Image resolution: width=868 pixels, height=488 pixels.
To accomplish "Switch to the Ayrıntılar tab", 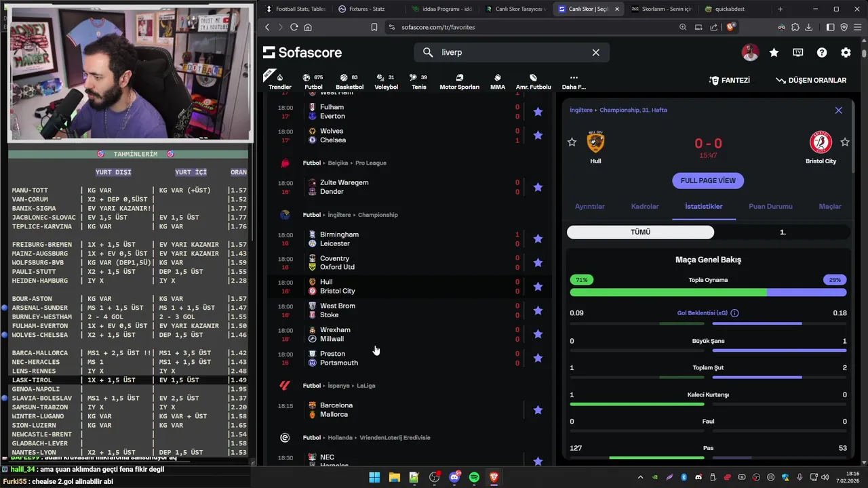I will click(589, 206).
